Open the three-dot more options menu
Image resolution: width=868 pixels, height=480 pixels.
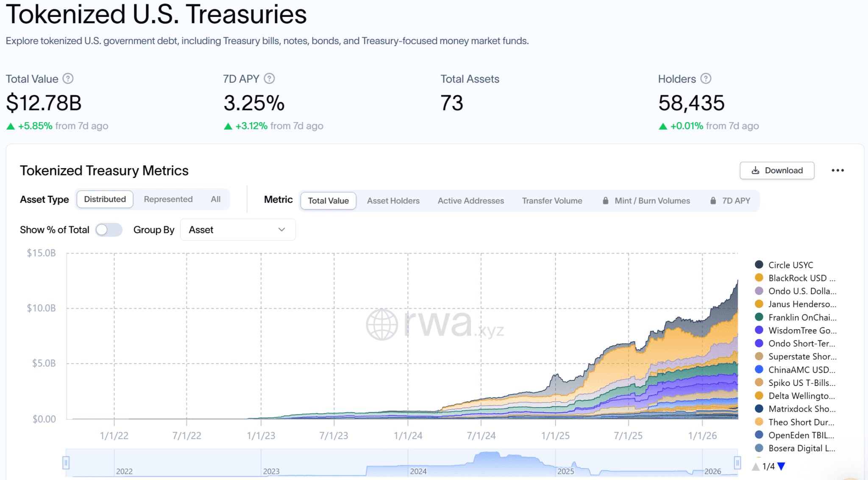point(837,170)
